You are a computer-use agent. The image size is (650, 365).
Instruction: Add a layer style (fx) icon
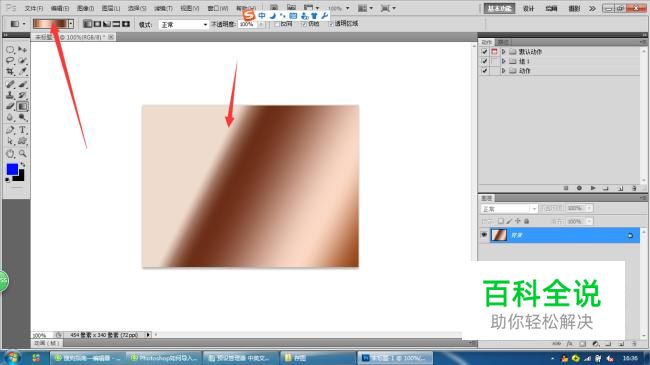tap(570, 344)
